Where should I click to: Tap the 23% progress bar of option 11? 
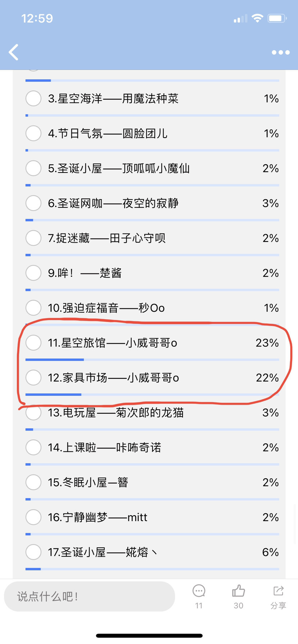152,359
